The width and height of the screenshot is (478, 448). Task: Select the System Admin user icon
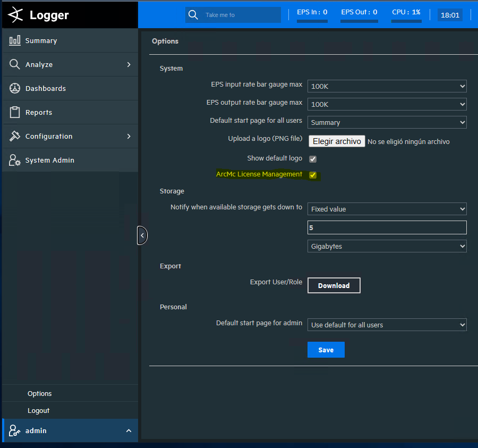pos(14,160)
